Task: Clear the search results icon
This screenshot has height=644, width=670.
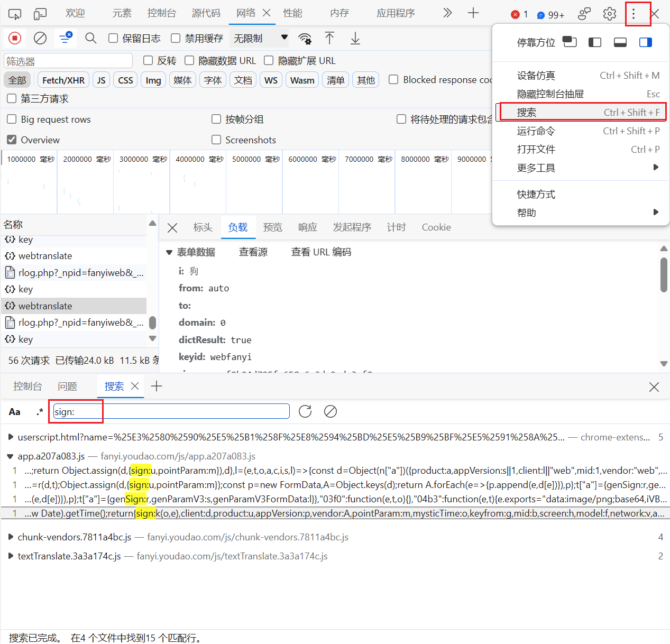Action: 331,411
